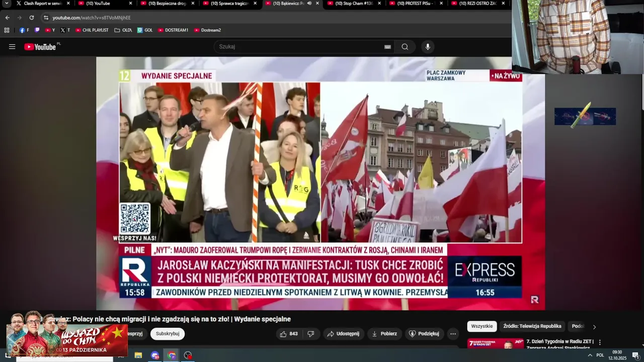Open File Explorer from the taskbar
Image resolution: width=644 pixels, height=362 pixels.
point(138,355)
